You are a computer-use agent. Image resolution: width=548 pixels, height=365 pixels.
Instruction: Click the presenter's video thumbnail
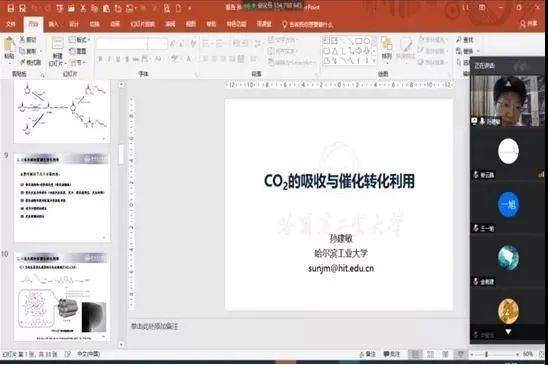507,101
